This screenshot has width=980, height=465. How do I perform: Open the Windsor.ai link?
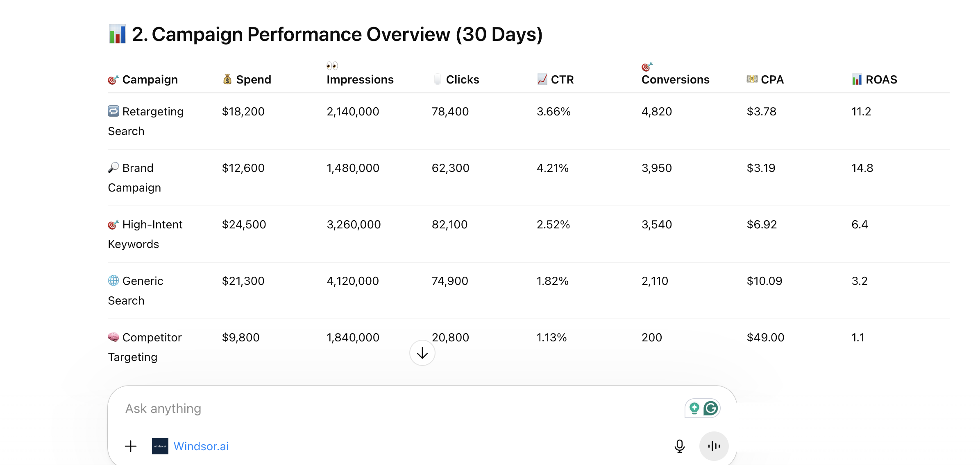[x=201, y=446]
